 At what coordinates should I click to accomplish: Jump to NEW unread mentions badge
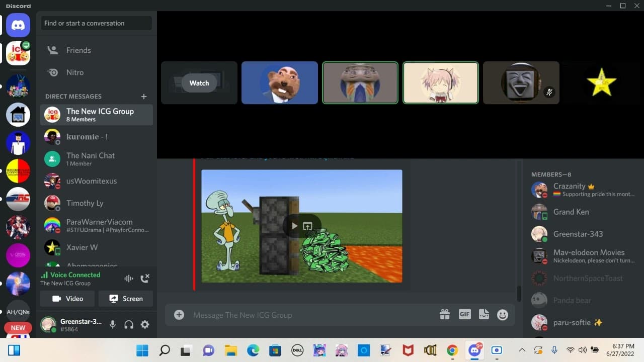coord(18,328)
